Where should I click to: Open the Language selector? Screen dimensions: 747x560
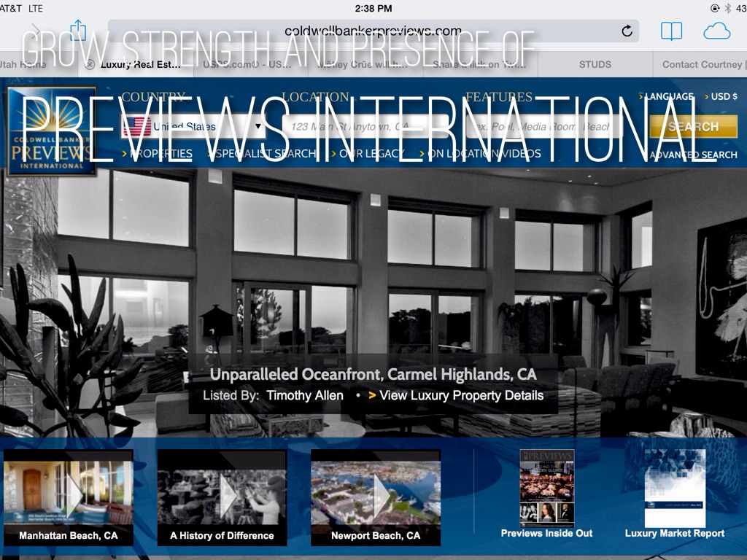point(667,96)
